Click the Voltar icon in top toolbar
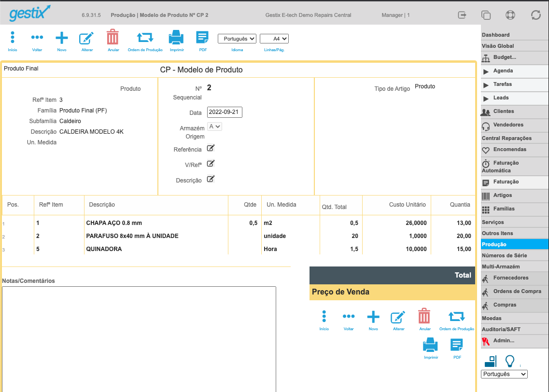The image size is (549, 392). [x=37, y=38]
